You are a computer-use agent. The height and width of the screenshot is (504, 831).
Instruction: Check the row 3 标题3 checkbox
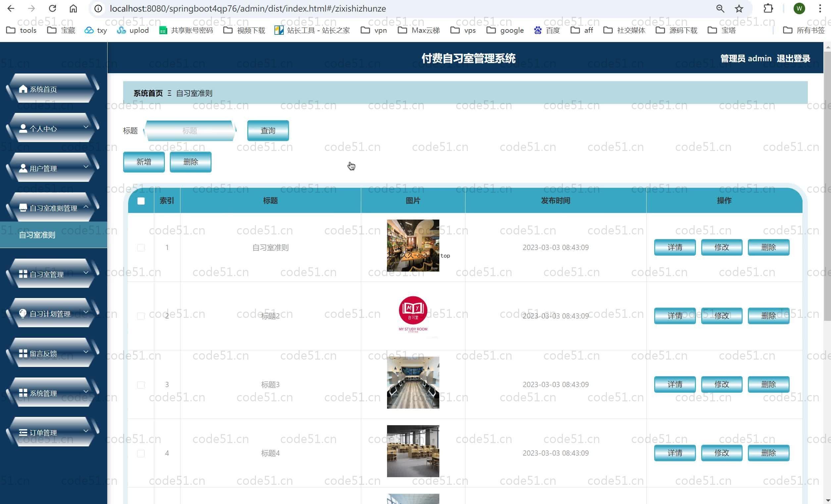click(x=141, y=385)
